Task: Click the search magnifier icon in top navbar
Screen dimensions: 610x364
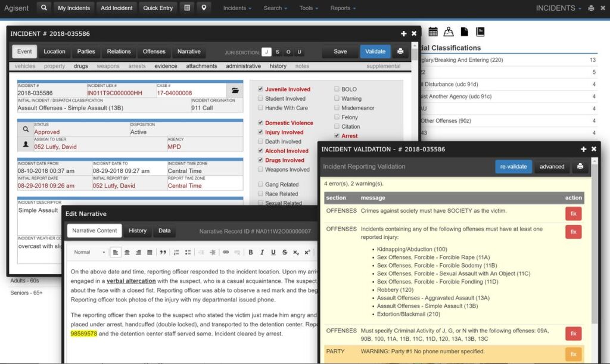Action: [44, 8]
